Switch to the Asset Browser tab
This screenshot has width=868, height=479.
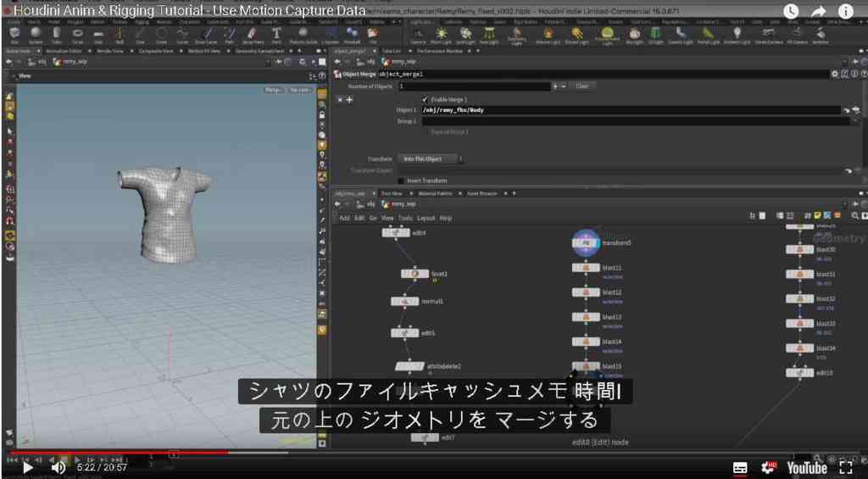[x=484, y=193]
